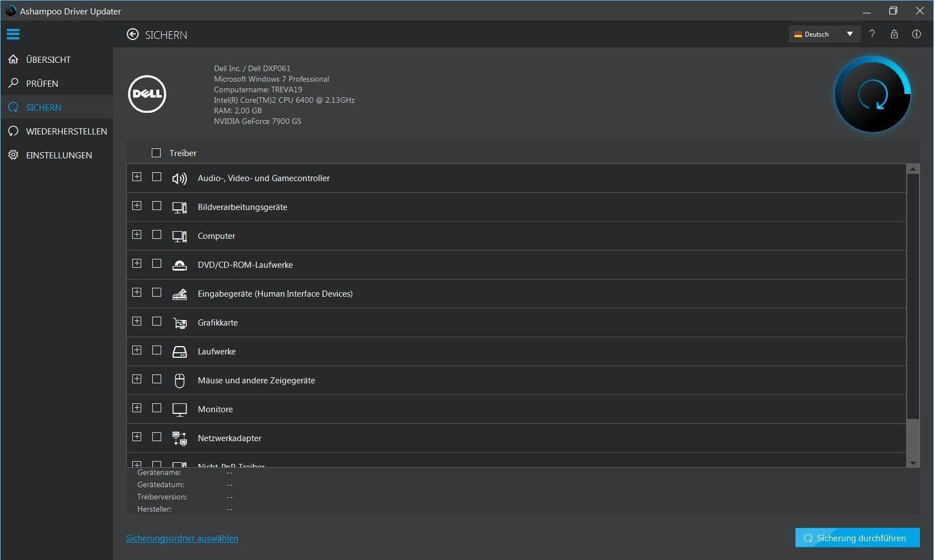Check the Bildverarbeitungsgeräte checkbox
Screen dimensions: 935x560
(x=157, y=206)
